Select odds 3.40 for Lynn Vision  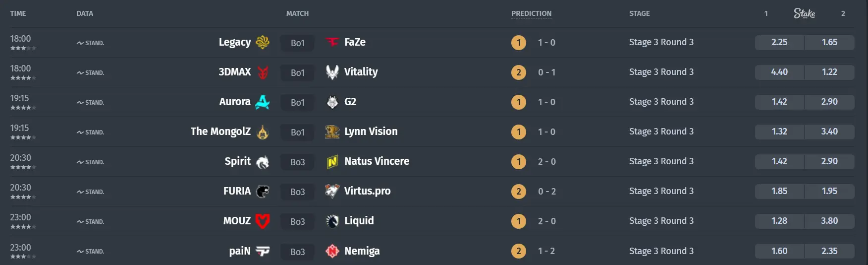[829, 132]
